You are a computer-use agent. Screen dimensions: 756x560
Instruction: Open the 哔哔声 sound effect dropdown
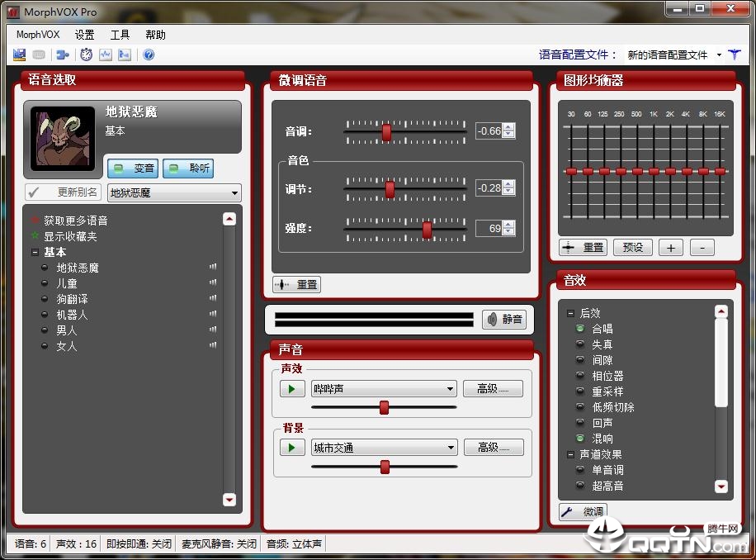(x=384, y=389)
